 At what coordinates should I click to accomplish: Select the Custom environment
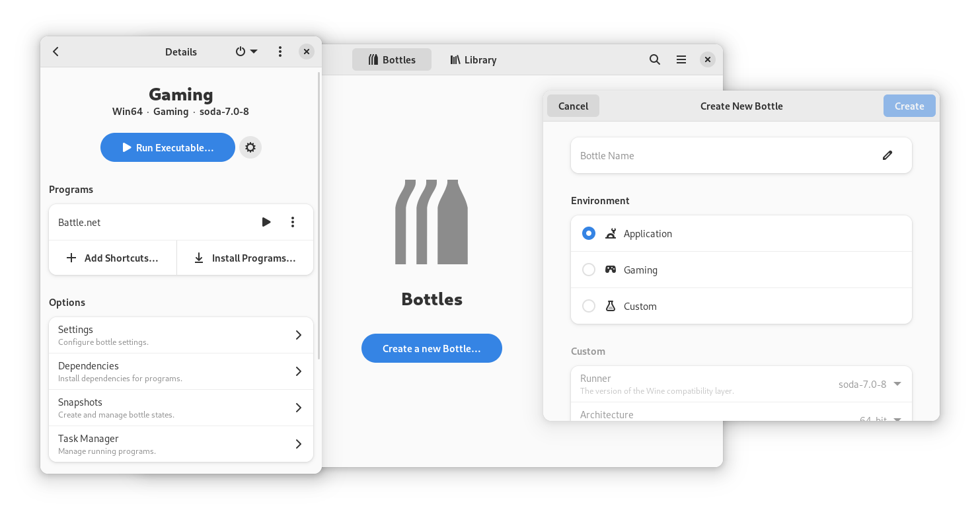[x=588, y=306]
